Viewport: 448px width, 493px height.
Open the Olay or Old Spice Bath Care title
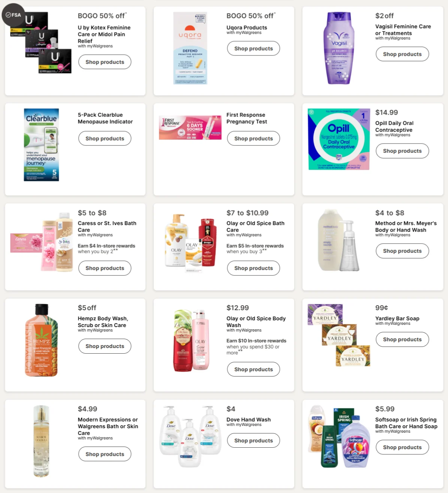pyautogui.click(x=255, y=226)
